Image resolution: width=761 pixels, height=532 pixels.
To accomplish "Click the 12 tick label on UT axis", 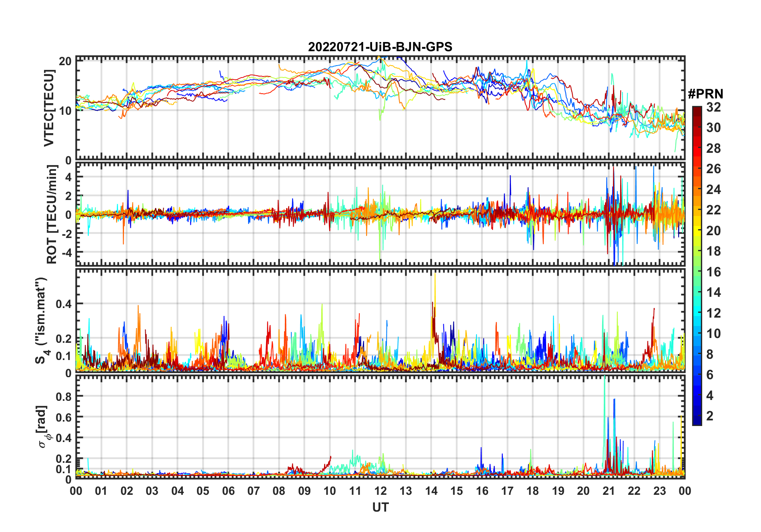I will point(380,491).
